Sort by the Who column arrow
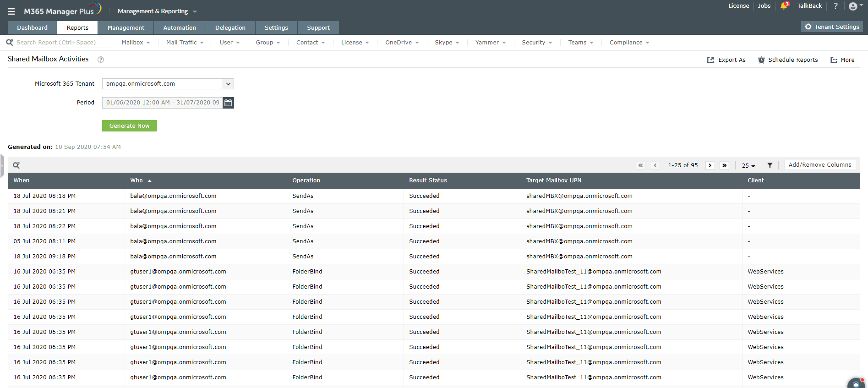Image resolution: width=868 pixels, height=388 pixels. point(149,180)
